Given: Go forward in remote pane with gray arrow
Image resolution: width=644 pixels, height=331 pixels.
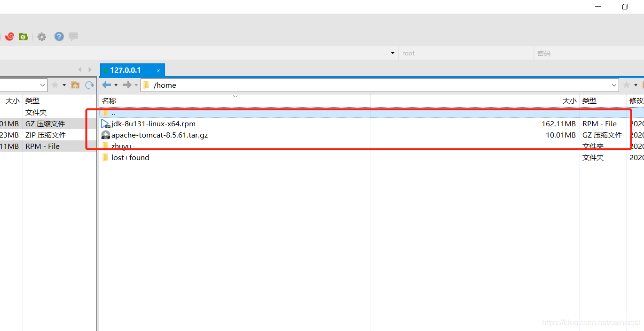Looking at the screenshot, I should [x=127, y=85].
